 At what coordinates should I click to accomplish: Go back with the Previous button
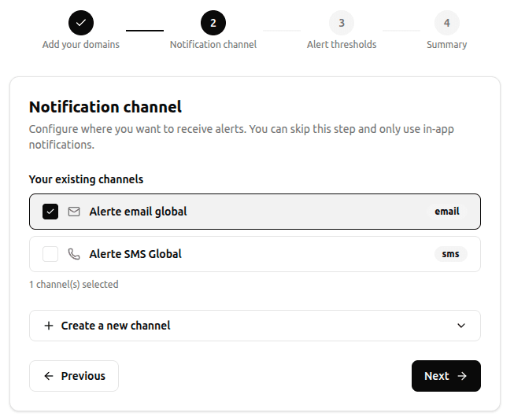pyautogui.click(x=74, y=376)
